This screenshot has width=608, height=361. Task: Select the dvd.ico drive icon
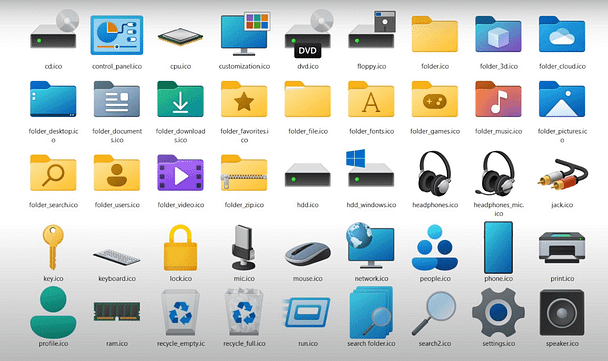(x=309, y=34)
